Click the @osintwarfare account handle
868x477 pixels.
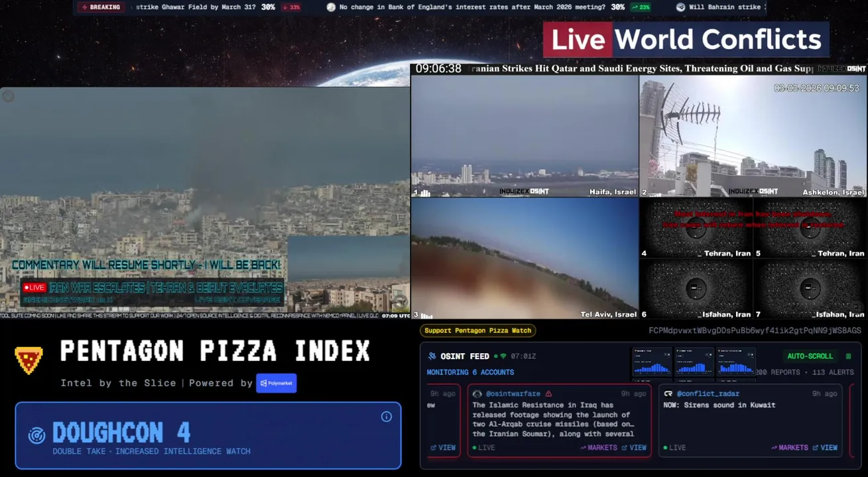[513, 394]
